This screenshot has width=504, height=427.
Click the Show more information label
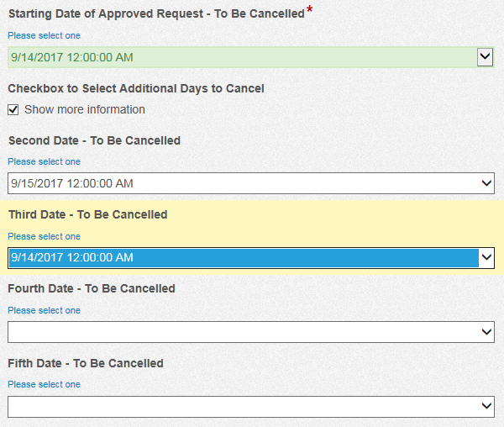click(x=85, y=109)
